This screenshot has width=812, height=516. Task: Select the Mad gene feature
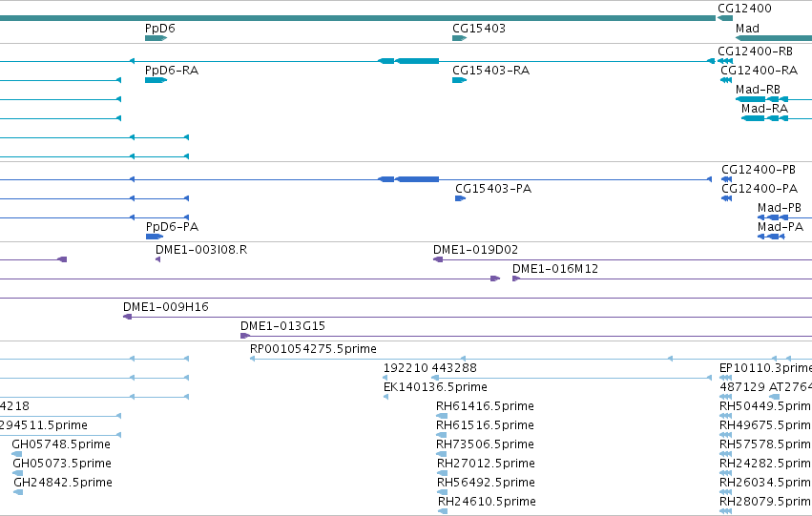tap(774, 38)
